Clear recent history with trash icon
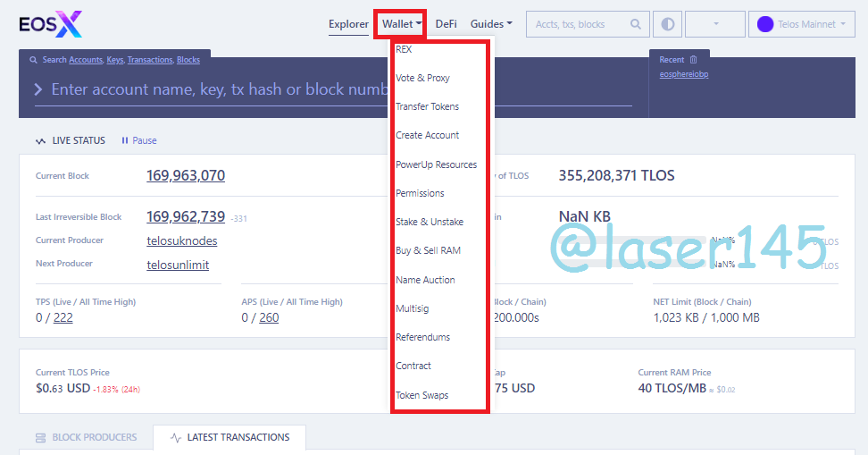 (693, 59)
